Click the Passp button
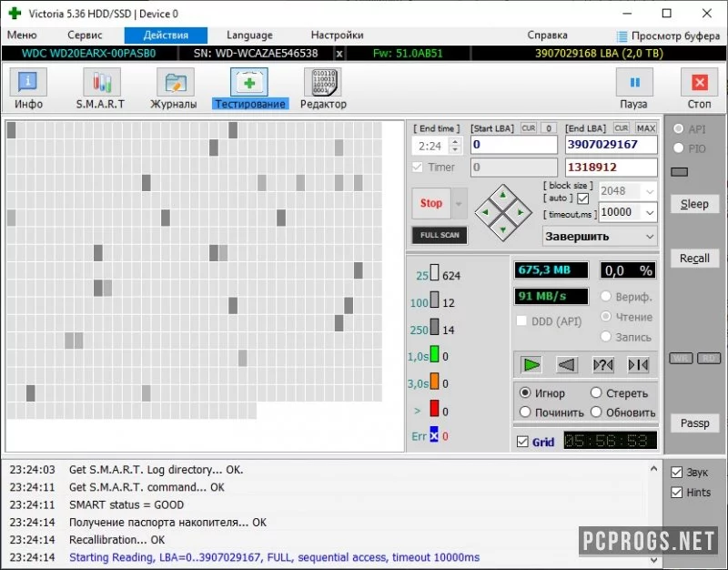This screenshot has width=728, height=570. click(694, 423)
